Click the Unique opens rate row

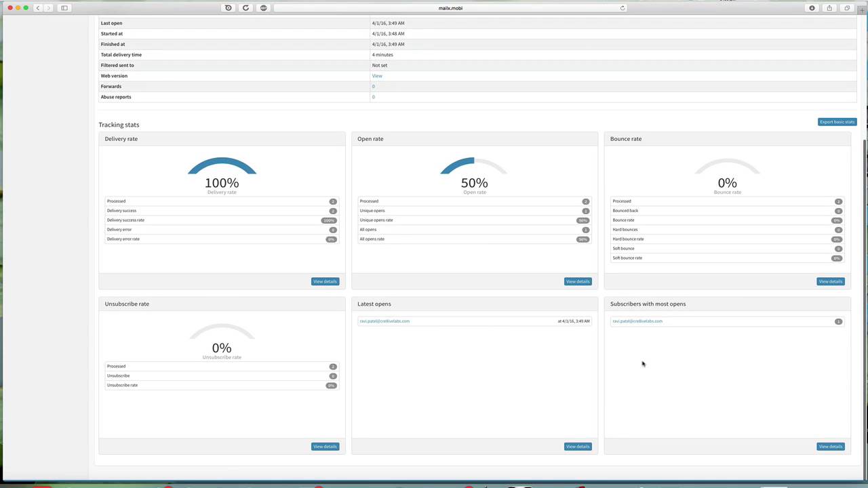pyautogui.click(x=475, y=220)
